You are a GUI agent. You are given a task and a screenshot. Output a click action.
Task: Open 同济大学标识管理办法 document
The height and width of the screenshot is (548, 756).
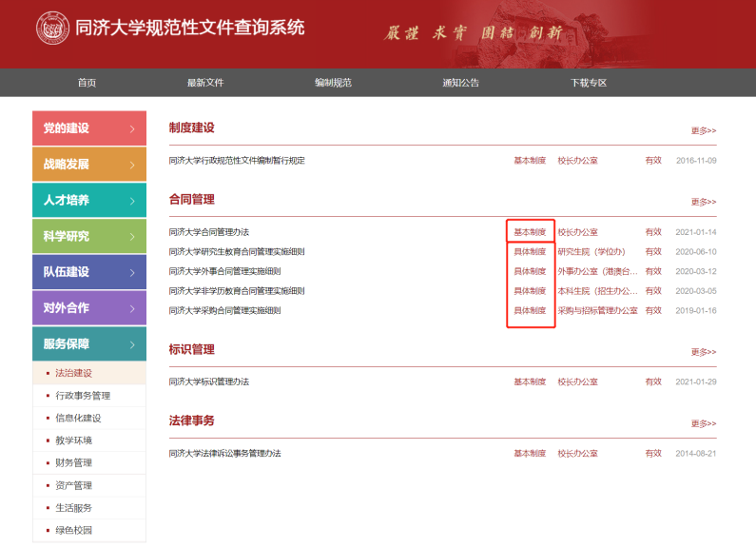pyautogui.click(x=209, y=382)
